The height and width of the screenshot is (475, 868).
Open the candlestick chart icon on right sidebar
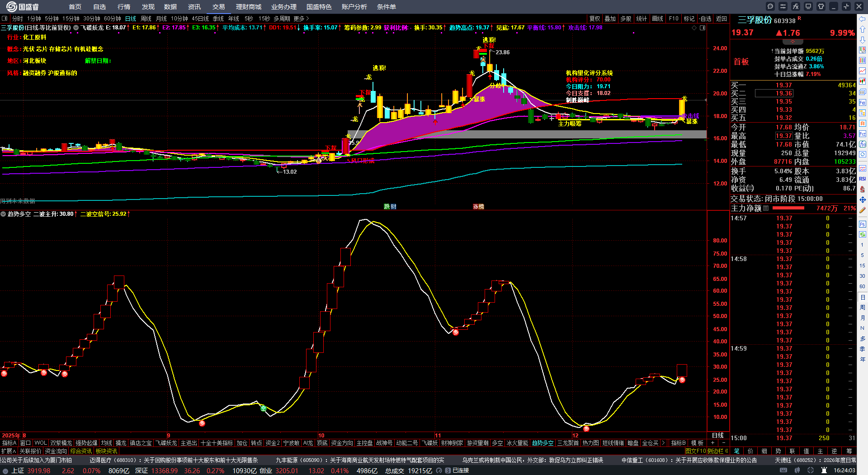[x=863, y=81]
